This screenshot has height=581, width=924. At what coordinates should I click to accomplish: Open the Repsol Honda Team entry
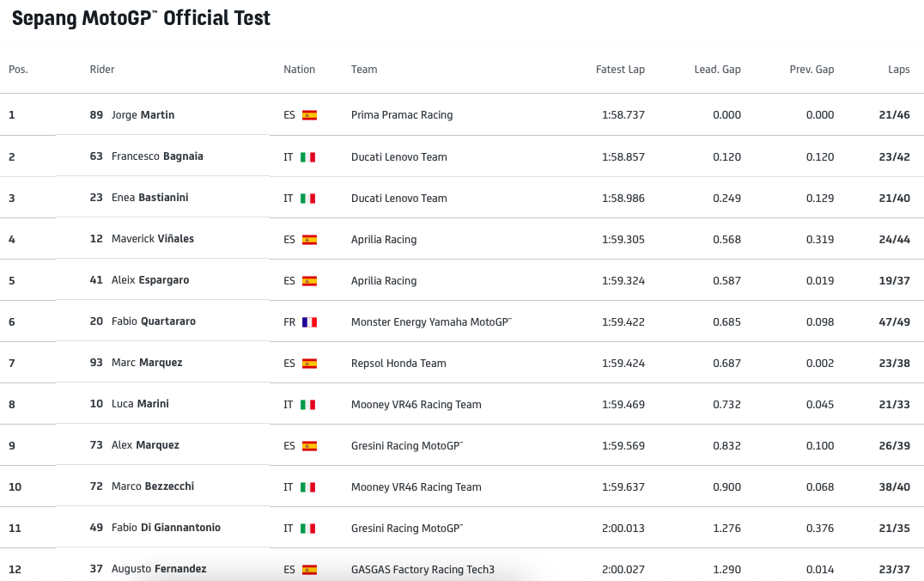[398, 364]
